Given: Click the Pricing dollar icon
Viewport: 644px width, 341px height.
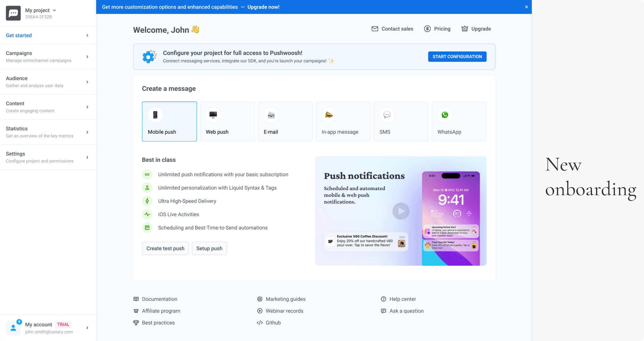Looking at the screenshot, I should pos(428,29).
